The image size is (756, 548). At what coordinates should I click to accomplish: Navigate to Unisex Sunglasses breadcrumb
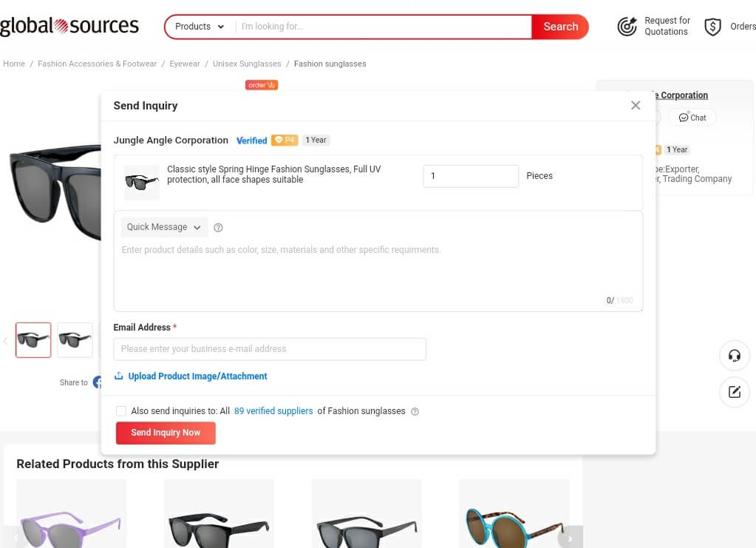(x=247, y=64)
